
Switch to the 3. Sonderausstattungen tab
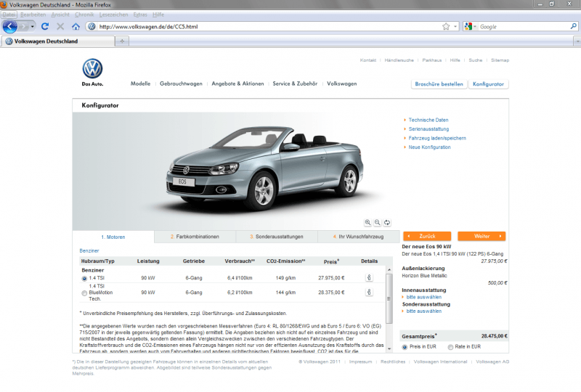click(277, 237)
